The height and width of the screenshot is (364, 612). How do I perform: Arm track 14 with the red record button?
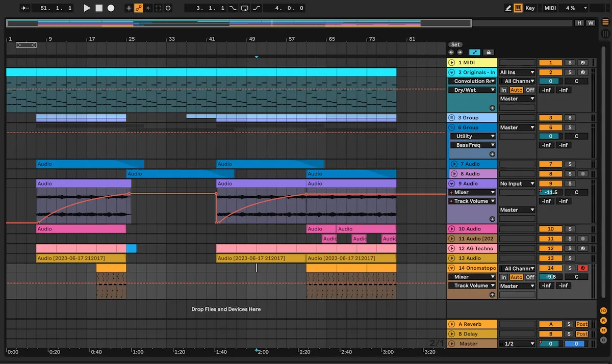(x=582, y=268)
